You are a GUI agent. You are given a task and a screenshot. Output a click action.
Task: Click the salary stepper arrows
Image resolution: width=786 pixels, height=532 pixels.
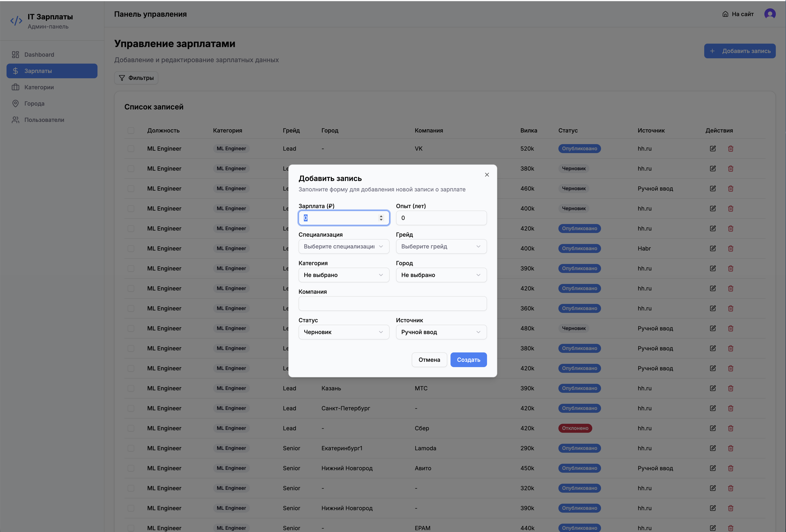click(x=381, y=218)
